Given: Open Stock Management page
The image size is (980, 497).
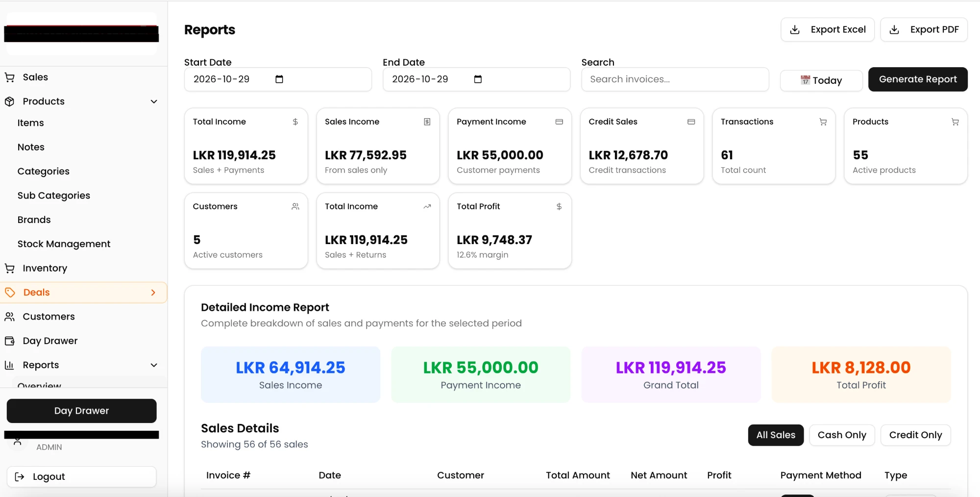Looking at the screenshot, I should pos(64,244).
